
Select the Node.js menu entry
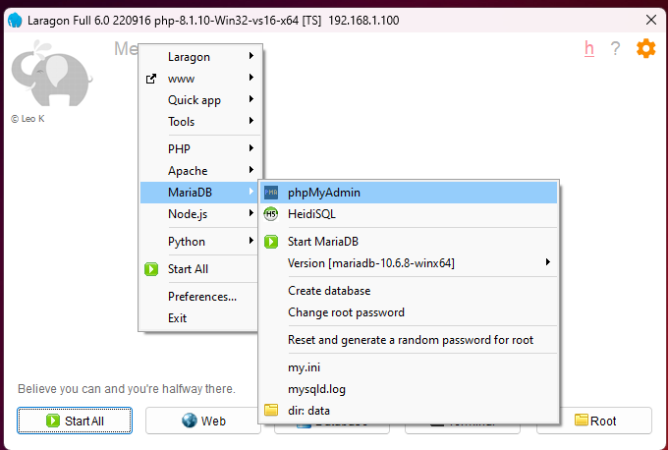coord(199,214)
